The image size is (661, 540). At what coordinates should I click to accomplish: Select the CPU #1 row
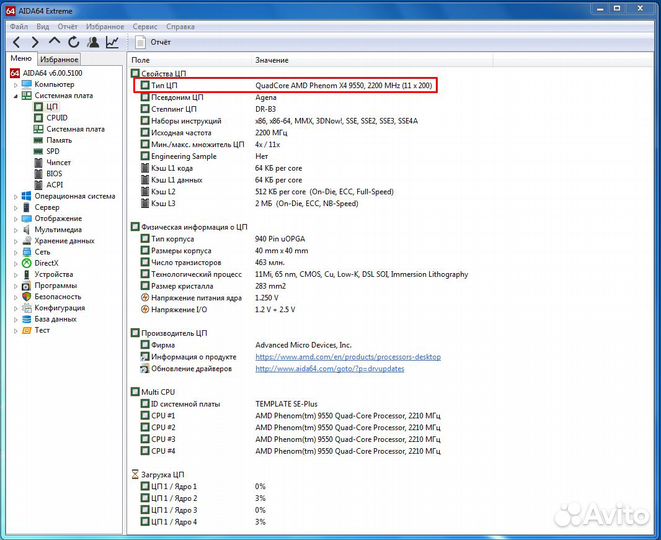pos(290,416)
